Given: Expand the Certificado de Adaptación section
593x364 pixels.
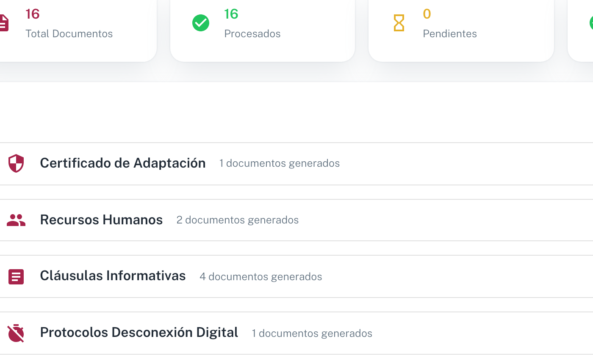Looking at the screenshot, I should [296, 164].
